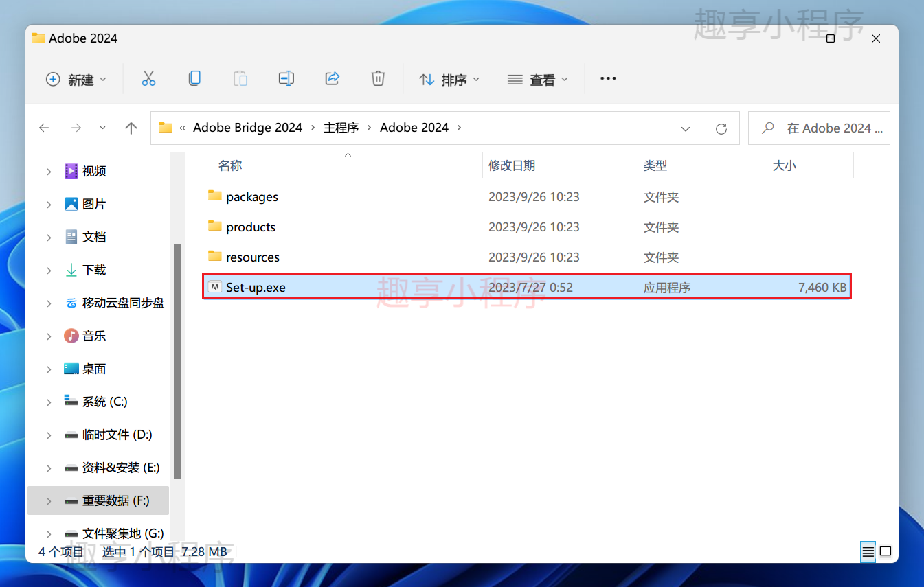Open the 查看 view dropdown
Image resolution: width=924 pixels, height=587 pixels.
point(538,80)
